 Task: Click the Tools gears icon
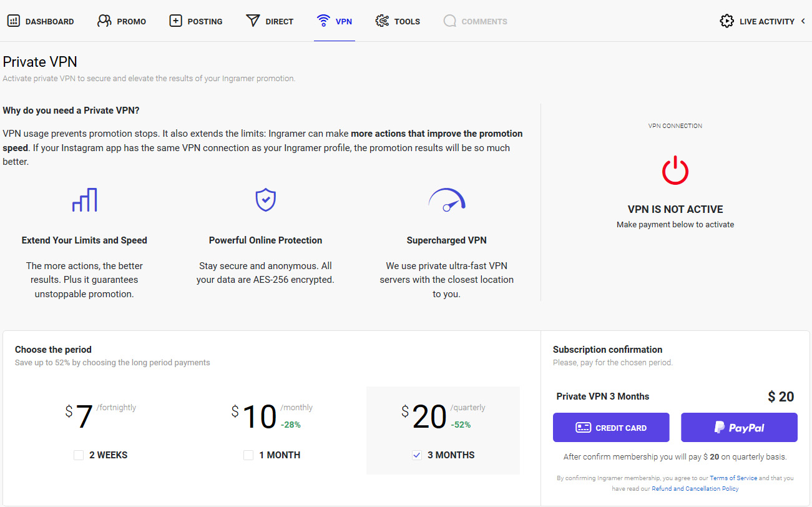(382, 21)
